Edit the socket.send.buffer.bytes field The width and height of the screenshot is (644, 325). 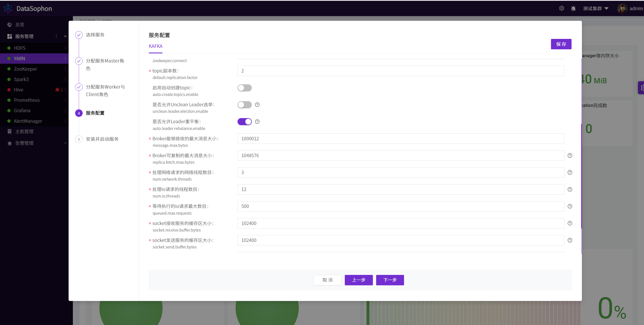(401, 240)
